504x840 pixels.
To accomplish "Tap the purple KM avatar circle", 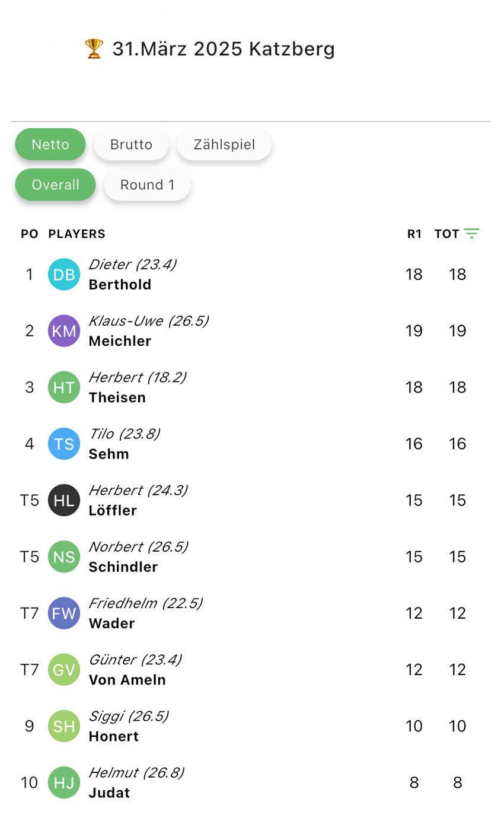I will tap(64, 331).
